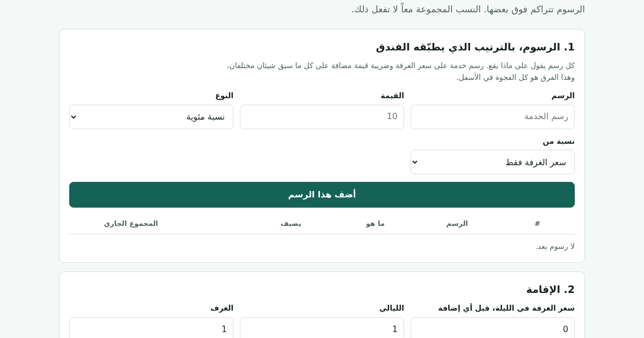Click the fee name field 'رسم الخدمة'
This screenshot has width=644, height=338.
coord(493,117)
